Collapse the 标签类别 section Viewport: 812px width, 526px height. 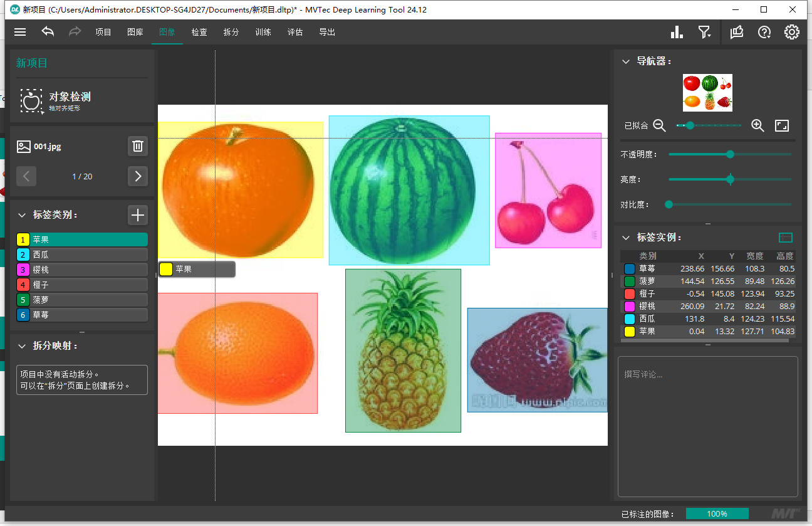[x=22, y=215]
